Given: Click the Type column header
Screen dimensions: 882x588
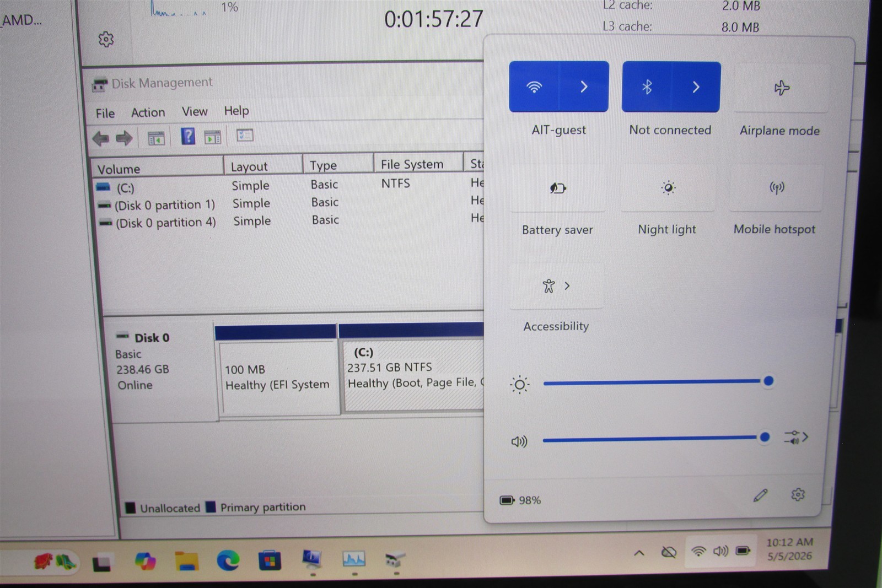Looking at the screenshot, I should [x=338, y=165].
